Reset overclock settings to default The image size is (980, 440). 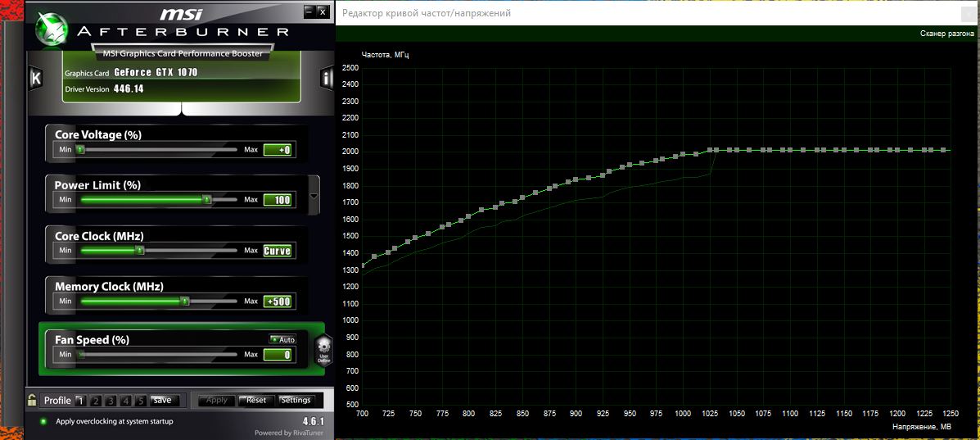[255, 401]
